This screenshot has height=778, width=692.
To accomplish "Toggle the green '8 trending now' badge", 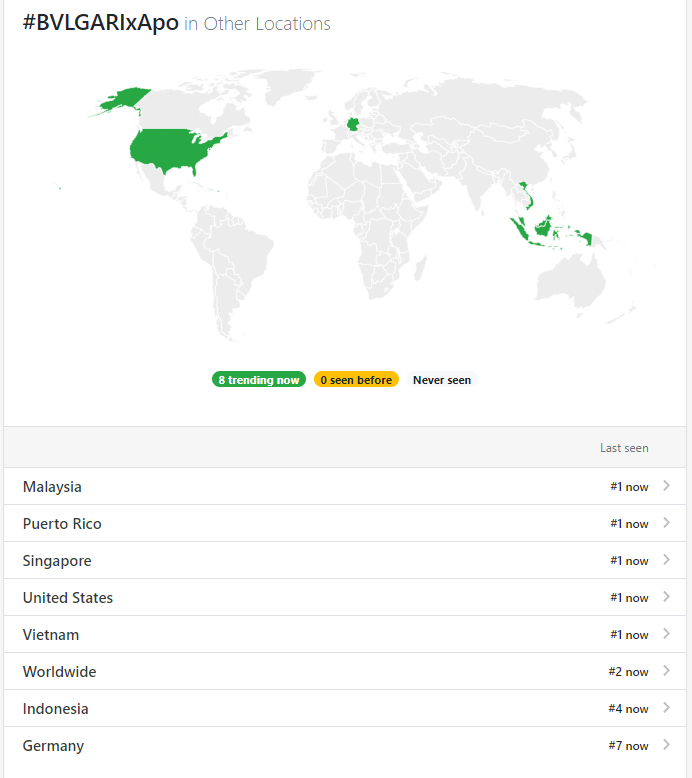I will click(258, 380).
